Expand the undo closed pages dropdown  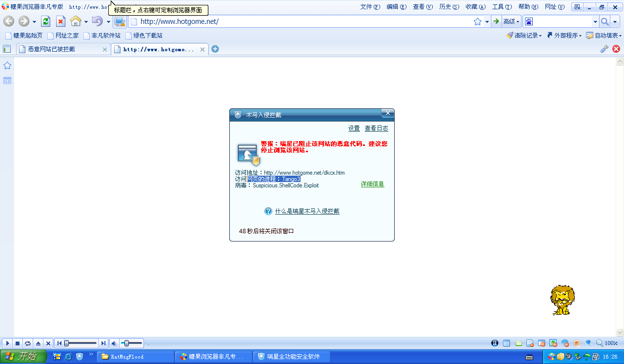tap(108, 22)
